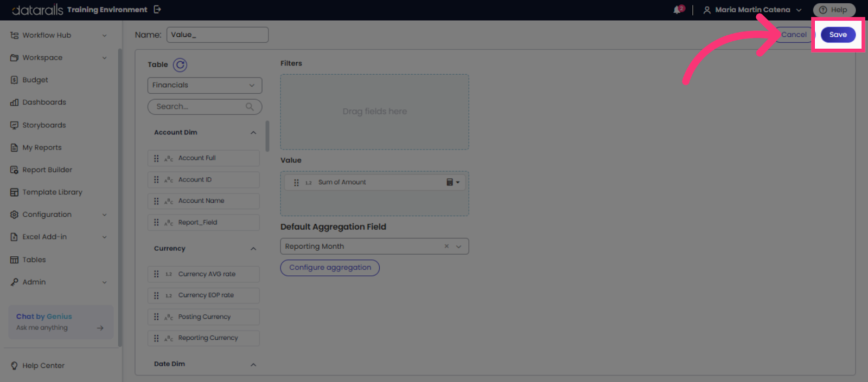
Task: Open Chat by Genius arrow
Action: click(100, 328)
